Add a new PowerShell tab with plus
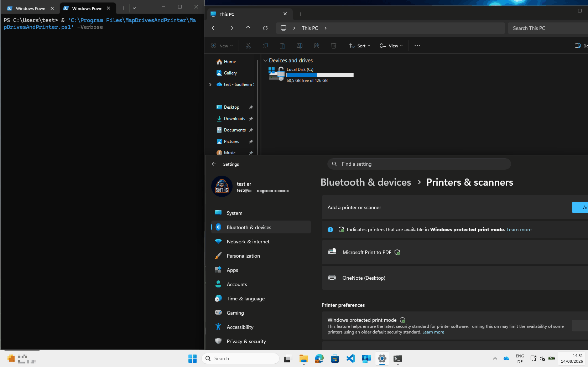The width and height of the screenshot is (588, 367). [124, 8]
